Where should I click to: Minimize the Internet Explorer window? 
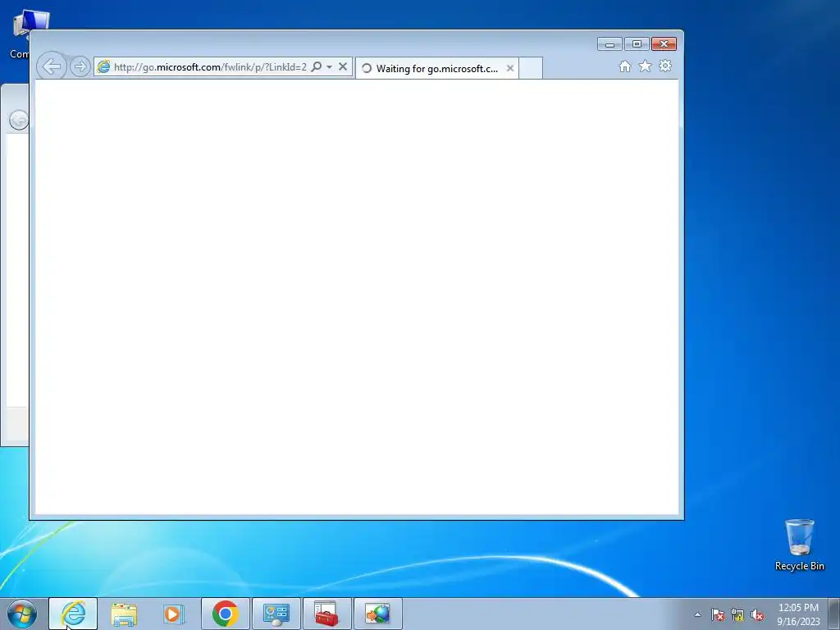pyautogui.click(x=609, y=44)
